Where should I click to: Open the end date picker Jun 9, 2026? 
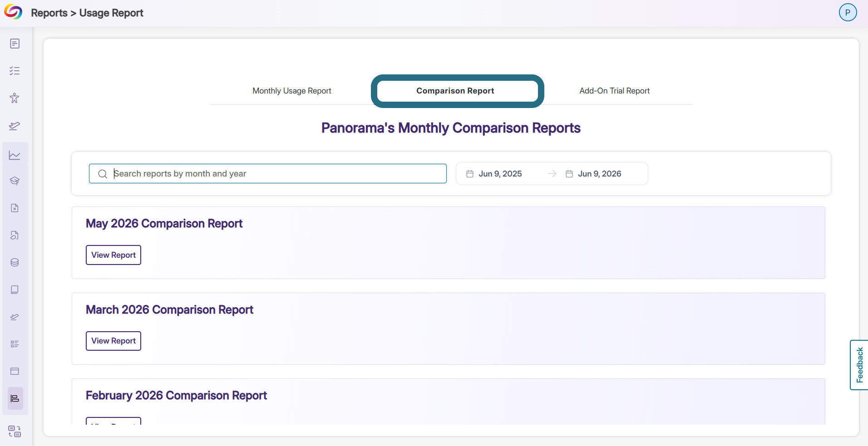click(x=599, y=174)
